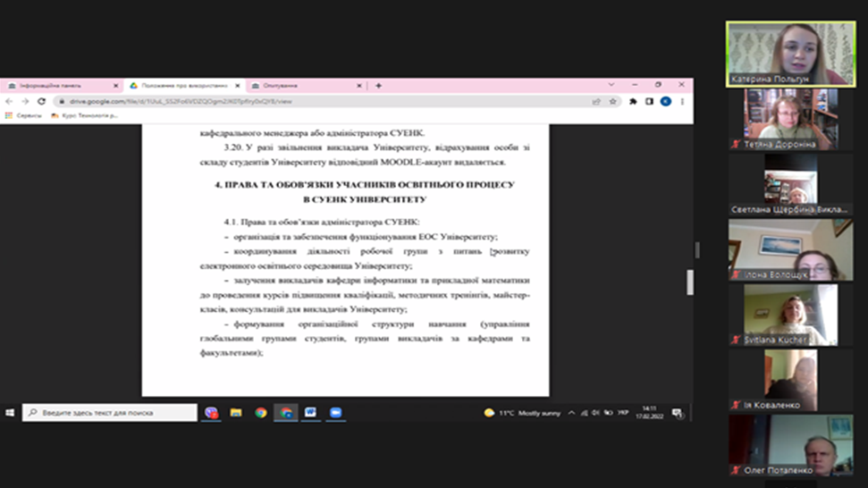Click paragraph 3.20 text in the document
868x488 pixels.
[x=365, y=155]
